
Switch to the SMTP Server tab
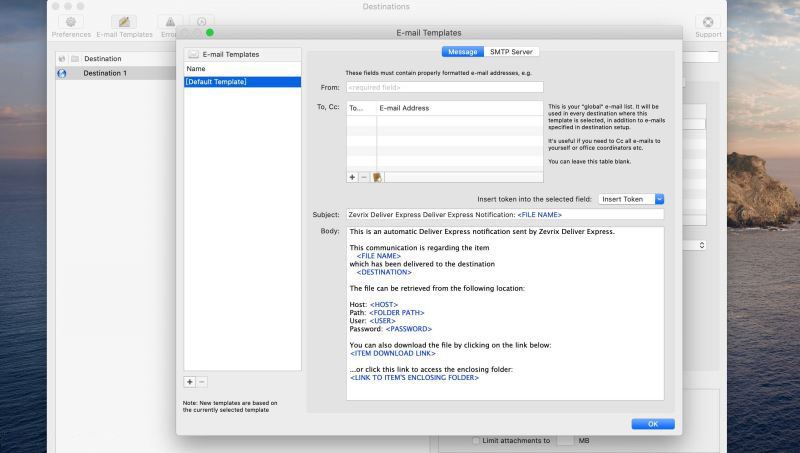(511, 52)
